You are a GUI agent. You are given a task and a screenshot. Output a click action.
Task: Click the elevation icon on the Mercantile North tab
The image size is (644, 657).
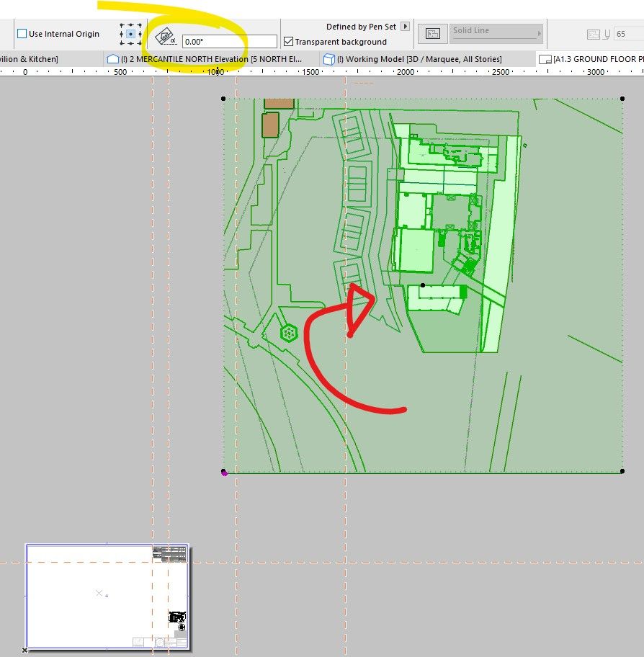point(112,59)
